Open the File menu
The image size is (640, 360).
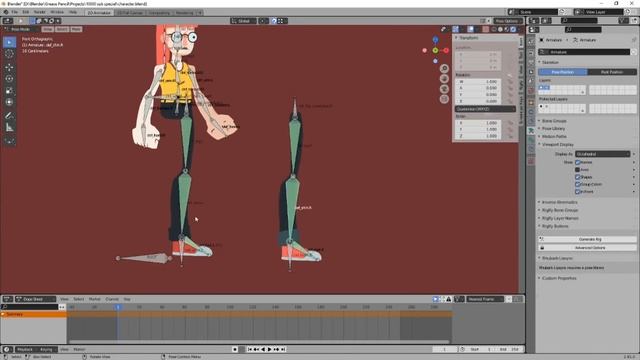(15, 12)
